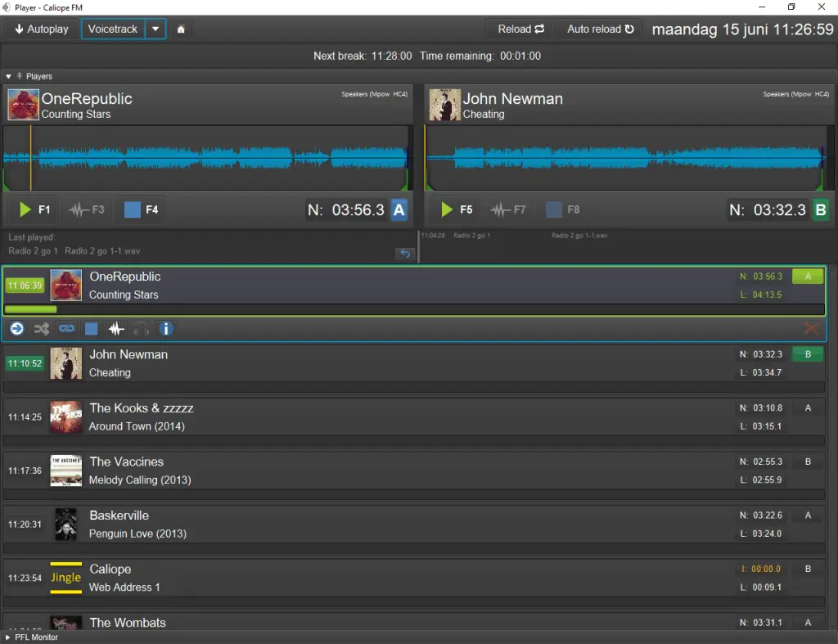Click the deck B N: 03:32.3 timer
The width and height of the screenshot is (838, 644).
point(768,209)
